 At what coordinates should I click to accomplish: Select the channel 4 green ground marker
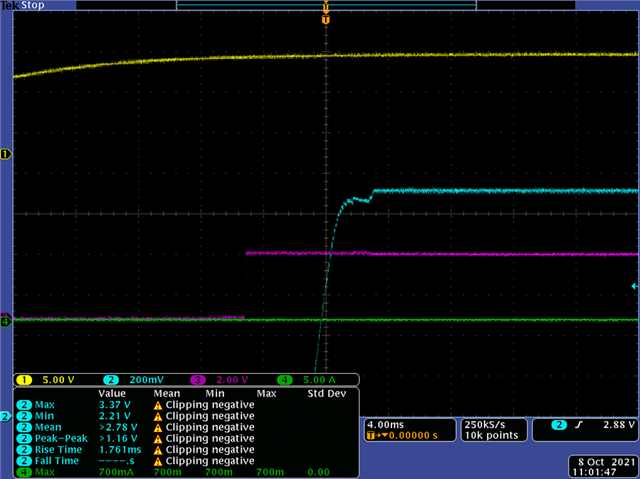(6, 322)
